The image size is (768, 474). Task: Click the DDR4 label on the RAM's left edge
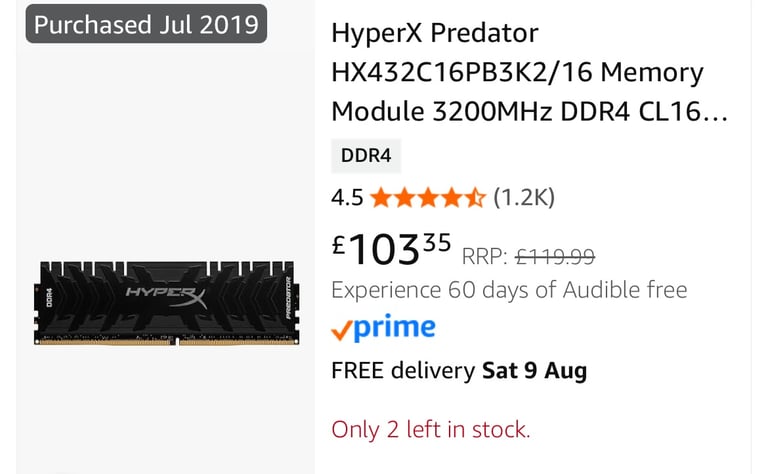click(49, 298)
